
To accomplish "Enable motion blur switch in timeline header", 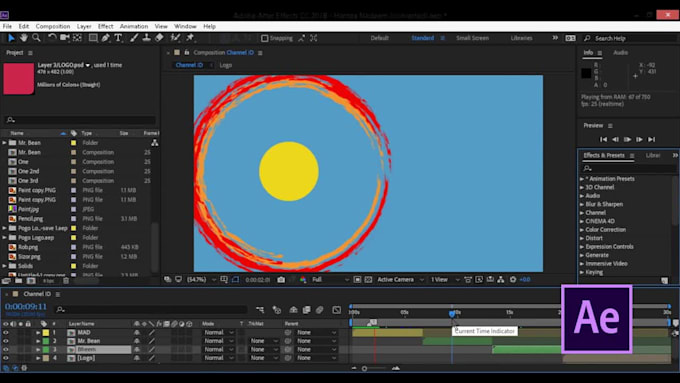I will 320,310.
